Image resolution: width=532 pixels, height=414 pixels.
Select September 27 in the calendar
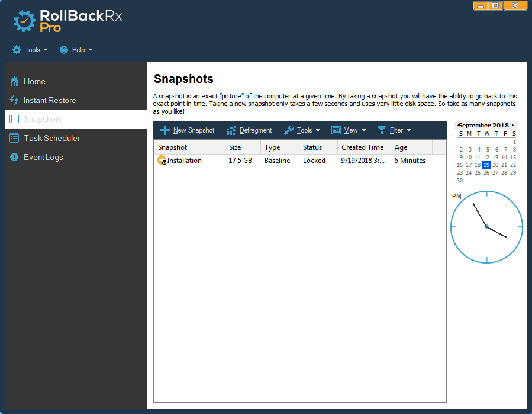pos(495,172)
